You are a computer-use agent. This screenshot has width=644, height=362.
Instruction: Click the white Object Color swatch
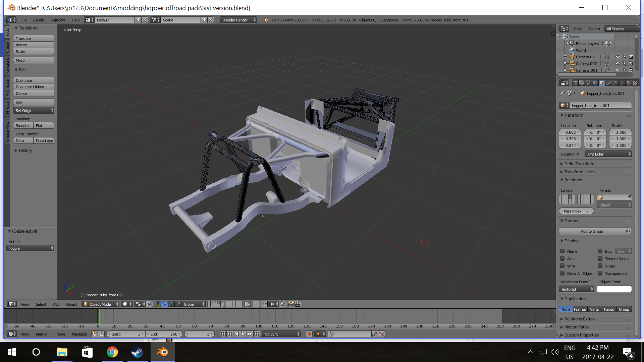coord(614,289)
